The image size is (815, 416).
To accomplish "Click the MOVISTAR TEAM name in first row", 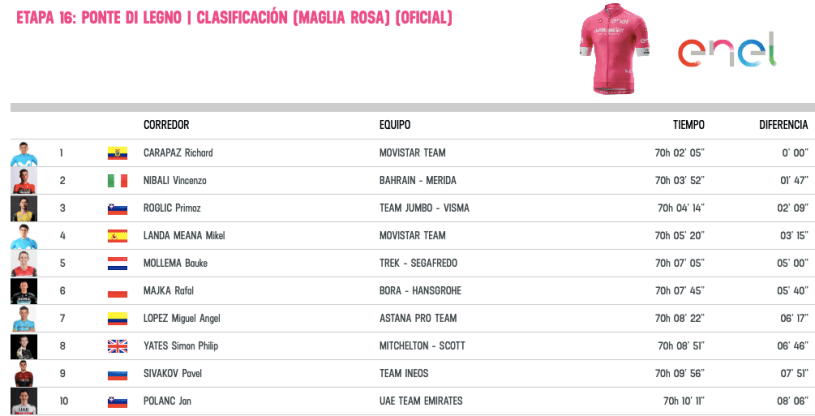I will pos(412,153).
